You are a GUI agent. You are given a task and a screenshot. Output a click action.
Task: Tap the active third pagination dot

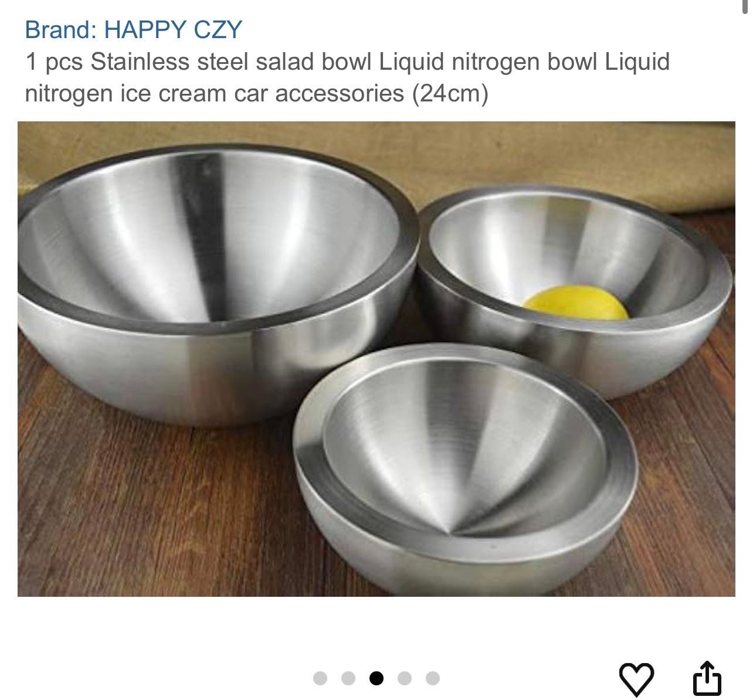tap(376, 678)
